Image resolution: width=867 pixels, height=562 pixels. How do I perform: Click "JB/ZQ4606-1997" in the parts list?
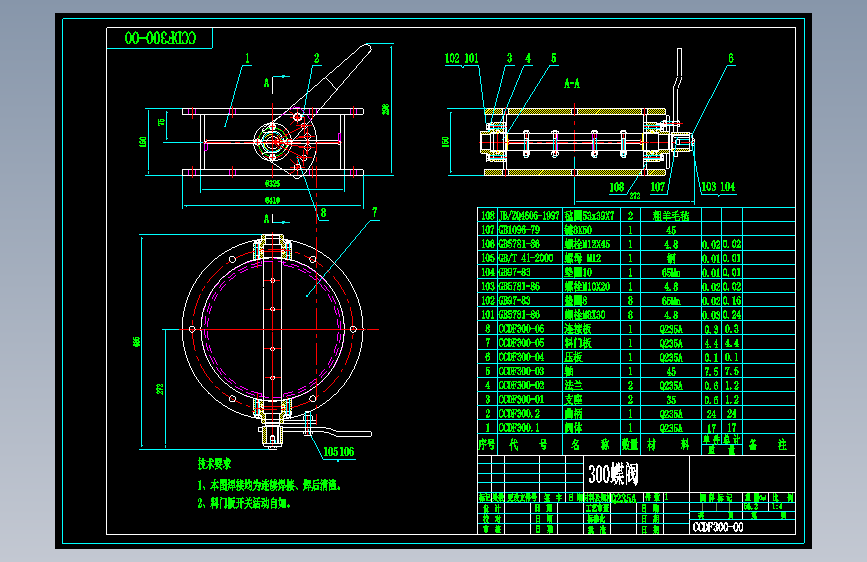coord(529,216)
